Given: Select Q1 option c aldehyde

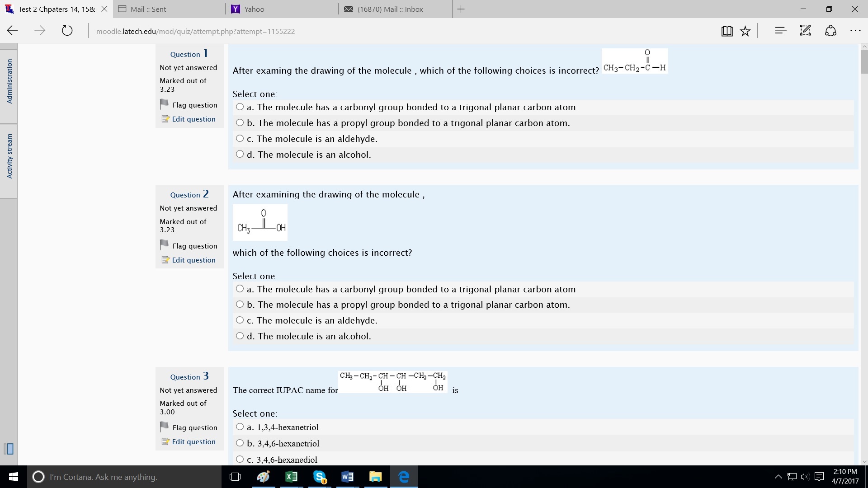Looking at the screenshot, I should tap(240, 138).
